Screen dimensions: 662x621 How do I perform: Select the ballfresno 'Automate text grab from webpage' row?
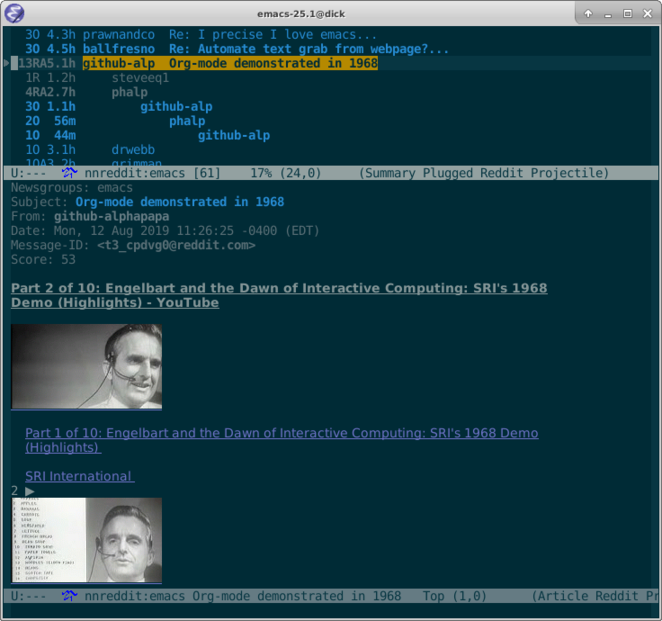point(236,49)
